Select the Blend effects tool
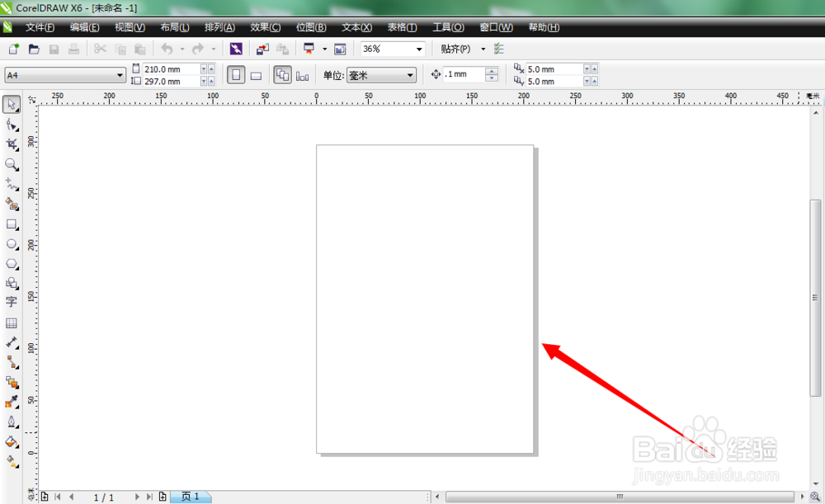Viewport: 825px width, 504px height. (12, 383)
